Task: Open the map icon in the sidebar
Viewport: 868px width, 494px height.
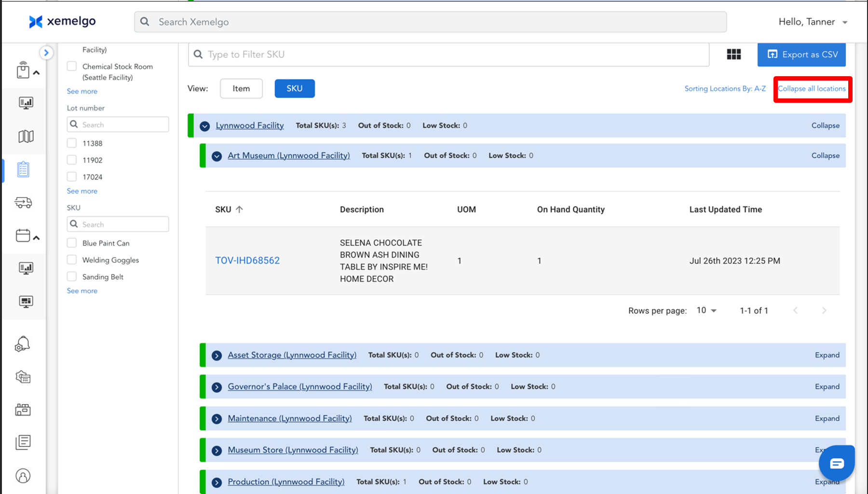Action: point(26,137)
